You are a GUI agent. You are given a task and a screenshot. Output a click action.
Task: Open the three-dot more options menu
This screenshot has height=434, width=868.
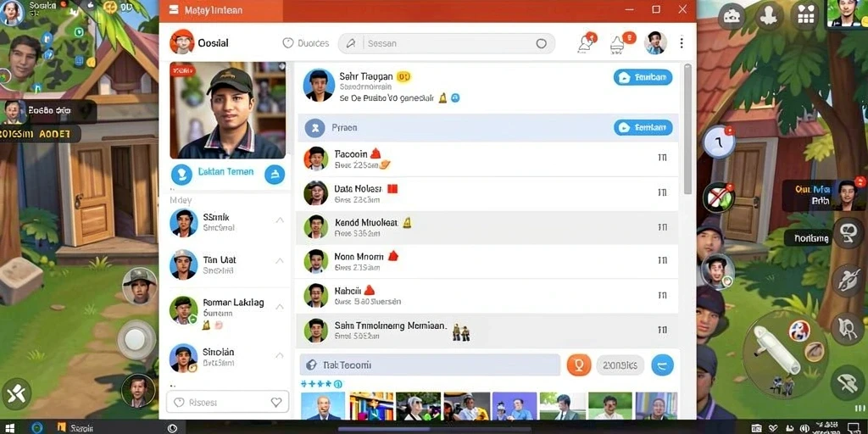(682, 42)
